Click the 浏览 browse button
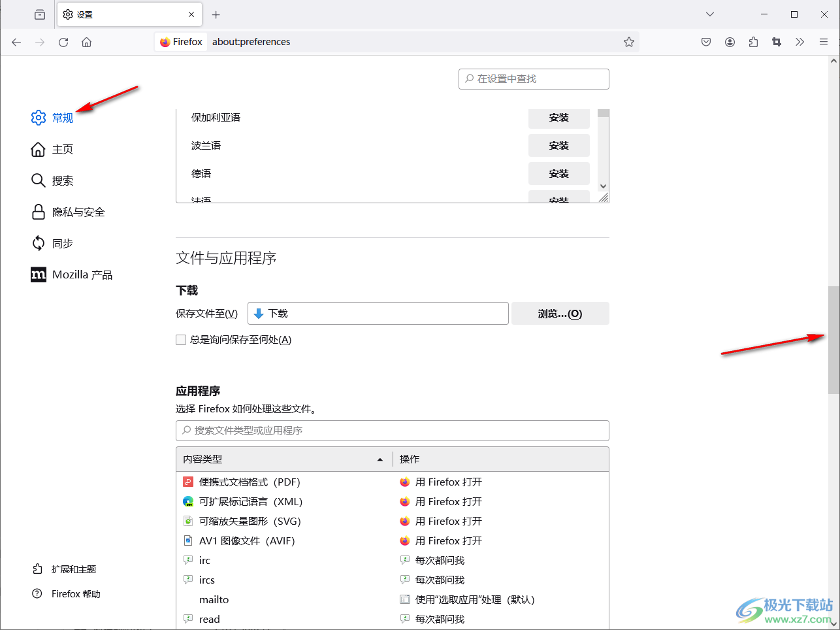840x630 pixels. click(560, 314)
